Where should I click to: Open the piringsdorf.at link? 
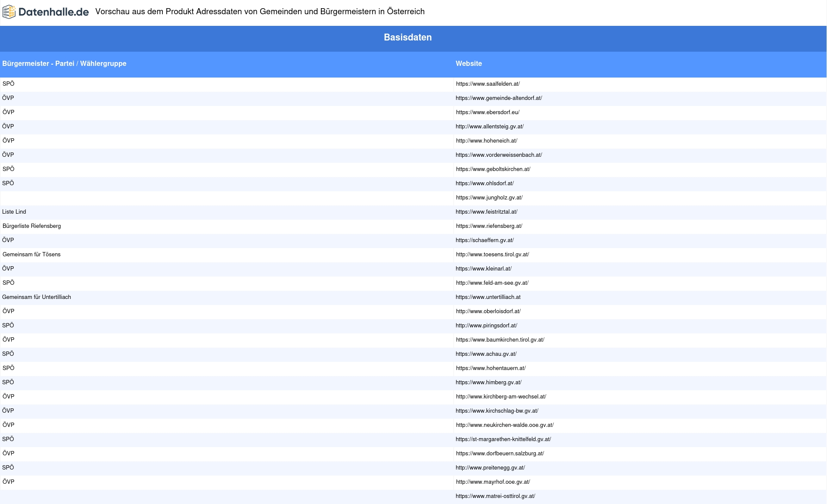(x=486, y=326)
